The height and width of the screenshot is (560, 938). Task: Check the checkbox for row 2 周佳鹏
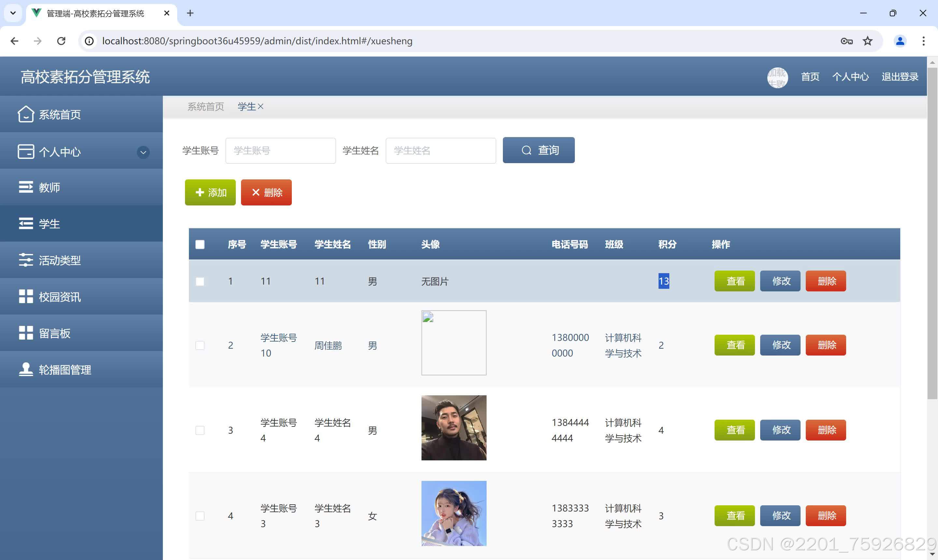tap(200, 345)
